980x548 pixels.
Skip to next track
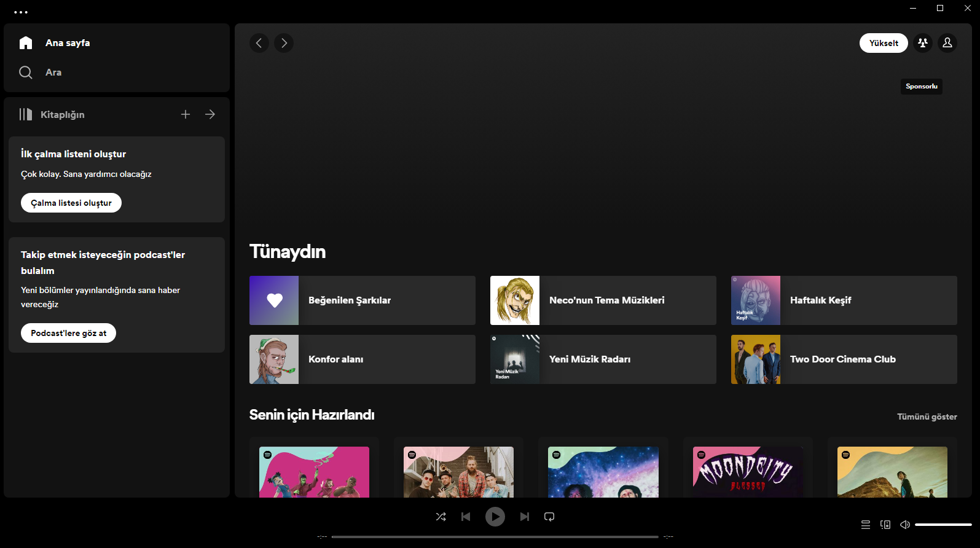[x=525, y=517]
